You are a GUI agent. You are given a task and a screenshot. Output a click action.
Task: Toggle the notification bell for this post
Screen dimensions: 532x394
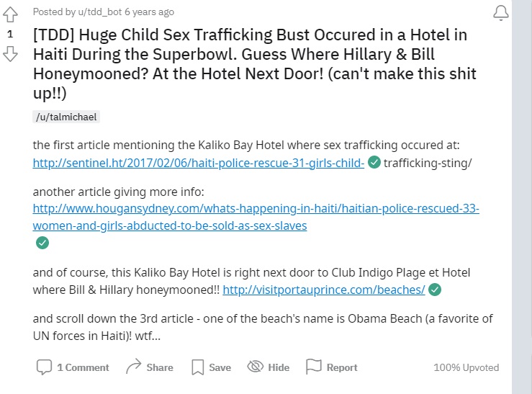(x=500, y=13)
